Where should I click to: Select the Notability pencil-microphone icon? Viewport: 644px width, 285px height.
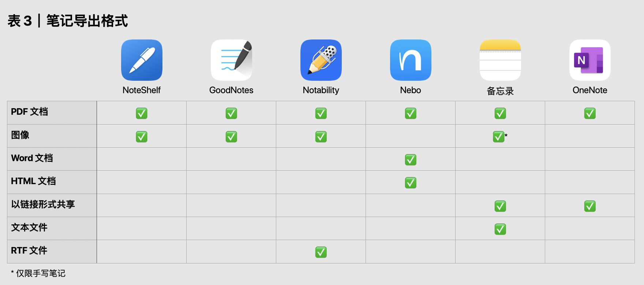point(321,60)
